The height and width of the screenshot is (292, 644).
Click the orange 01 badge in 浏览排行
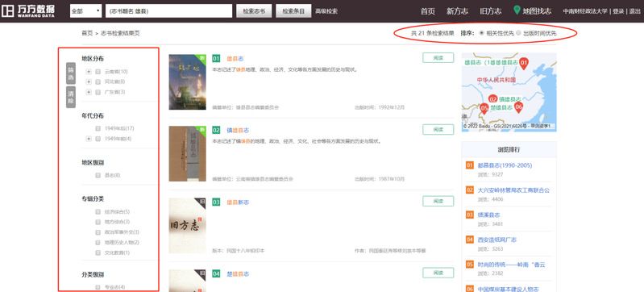tap(470, 165)
